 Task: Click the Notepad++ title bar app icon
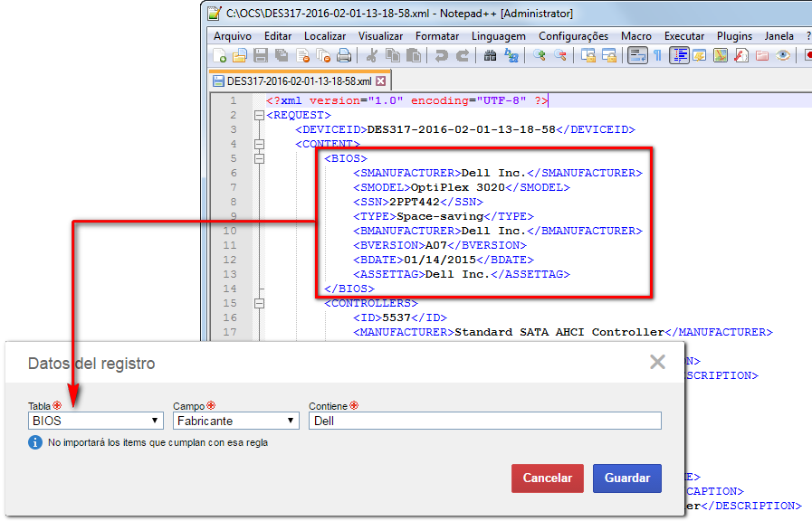[215, 14]
